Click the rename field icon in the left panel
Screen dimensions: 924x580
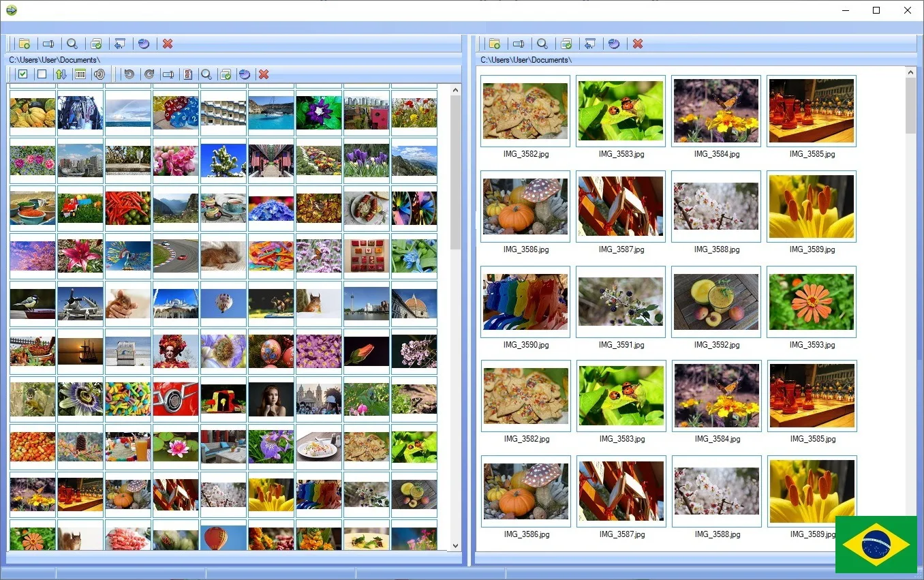coord(168,74)
